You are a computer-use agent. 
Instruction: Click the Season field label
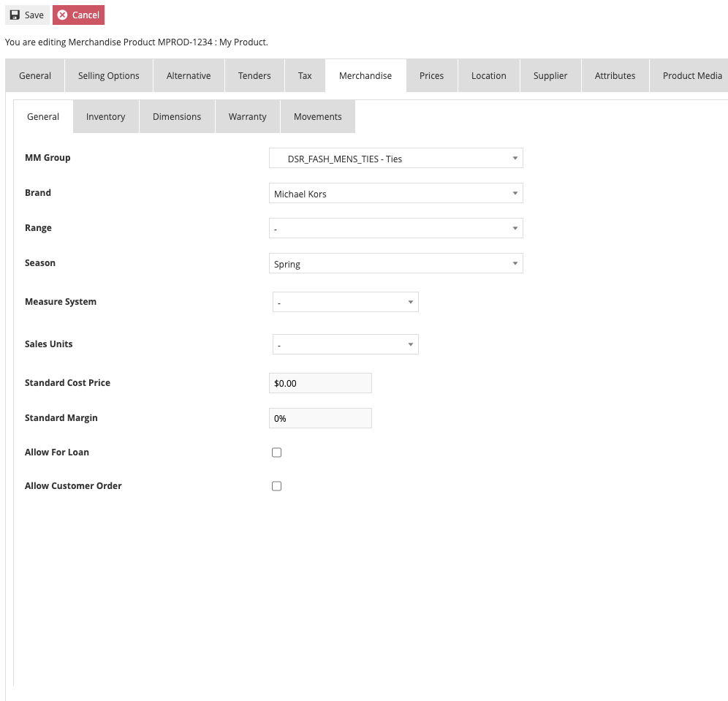[40, 262]
